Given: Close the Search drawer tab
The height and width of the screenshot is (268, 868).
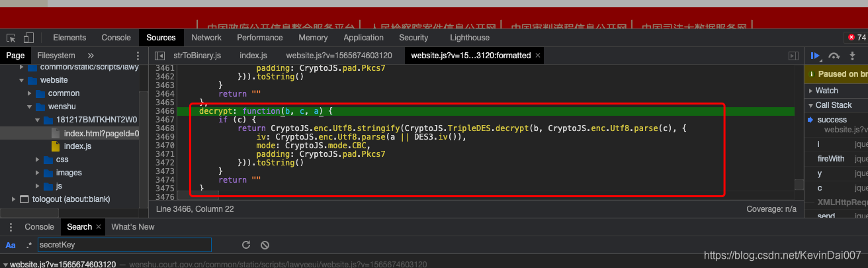Looking at the screenshot, I should coord(99,227).
